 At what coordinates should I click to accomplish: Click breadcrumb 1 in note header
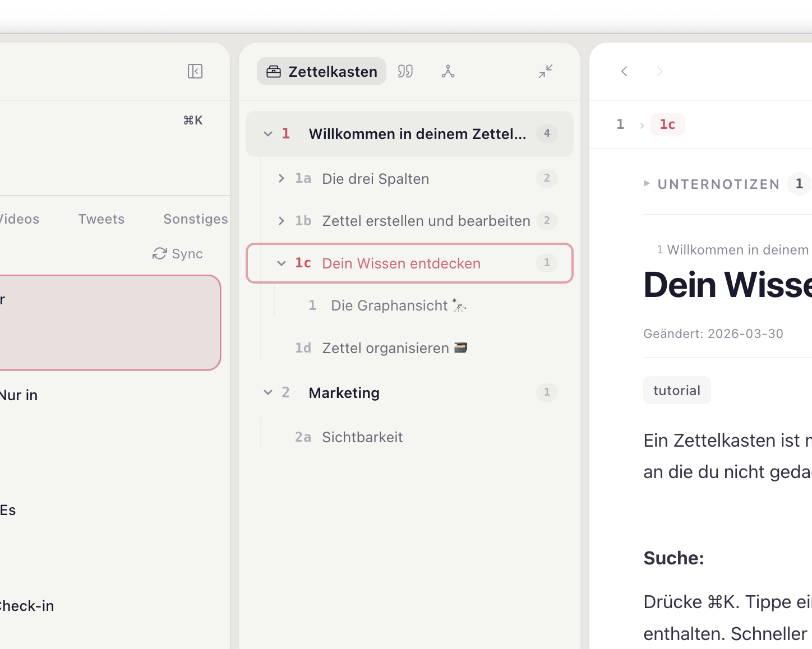(620, 124)
